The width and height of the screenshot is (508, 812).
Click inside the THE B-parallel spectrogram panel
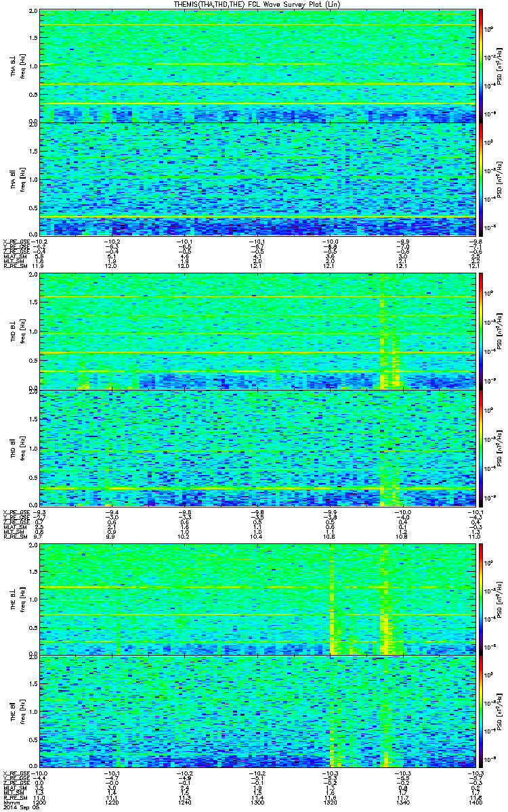[x=257, y=712]
